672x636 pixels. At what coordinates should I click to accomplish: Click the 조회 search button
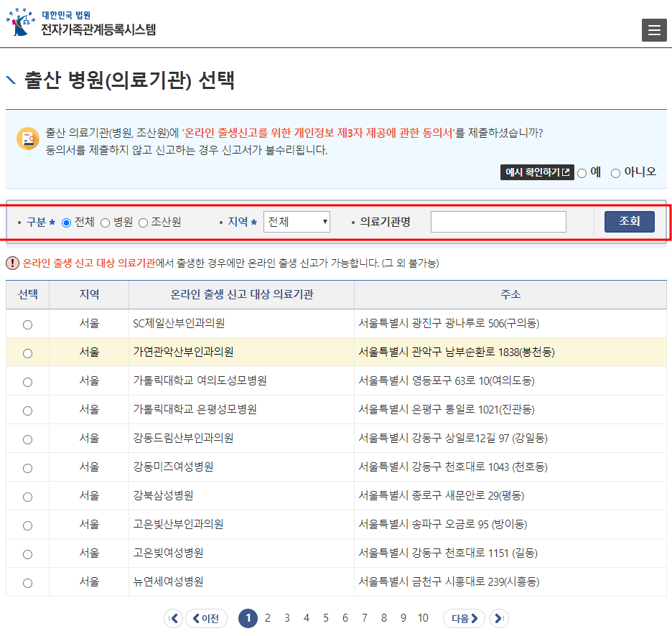click(629, 222)
